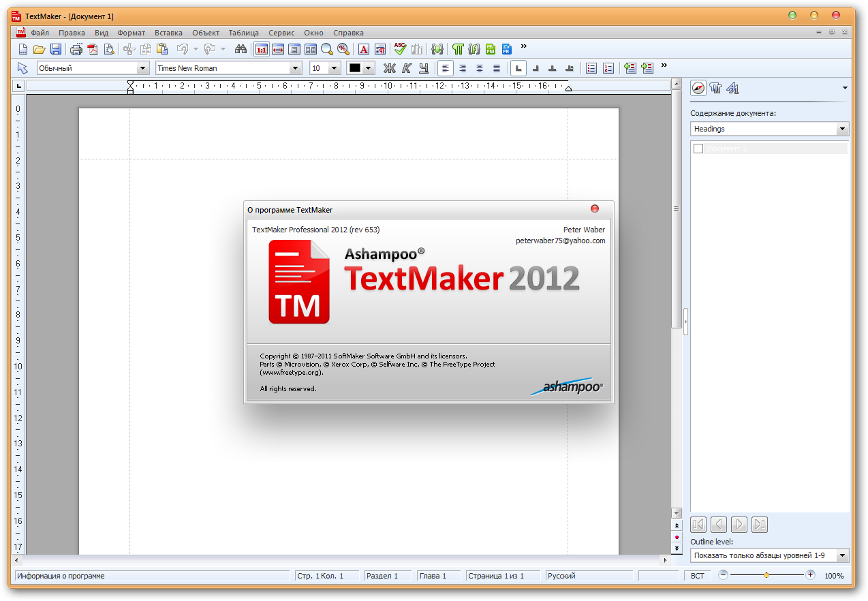Toggle italic formatting (К button)
This screenshot has height=601, width=868.
[x=407, y=68]
